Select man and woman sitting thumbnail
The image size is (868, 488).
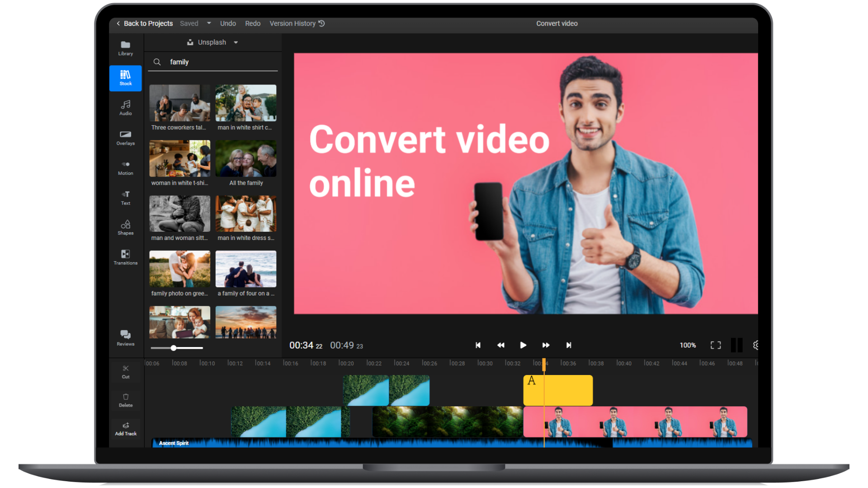(180, 214)
